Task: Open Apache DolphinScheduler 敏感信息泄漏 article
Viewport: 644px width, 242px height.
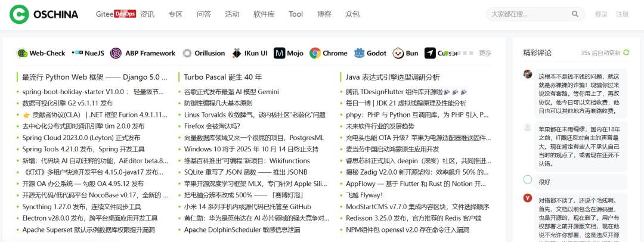Action: tap(242, 229)
